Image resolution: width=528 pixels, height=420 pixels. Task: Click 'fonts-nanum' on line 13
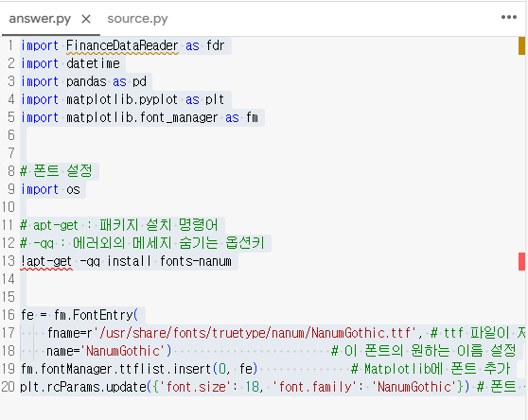[196, 261]
